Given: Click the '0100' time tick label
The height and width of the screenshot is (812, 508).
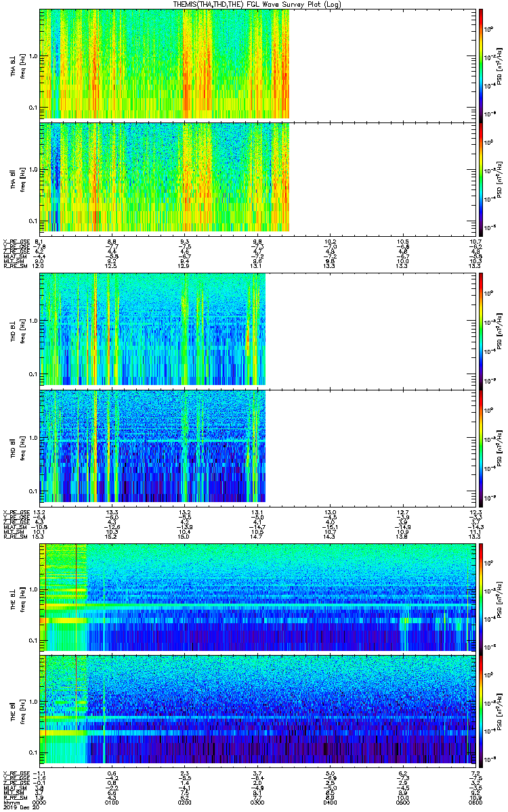Looking at the screenshot, I should 112,803.
